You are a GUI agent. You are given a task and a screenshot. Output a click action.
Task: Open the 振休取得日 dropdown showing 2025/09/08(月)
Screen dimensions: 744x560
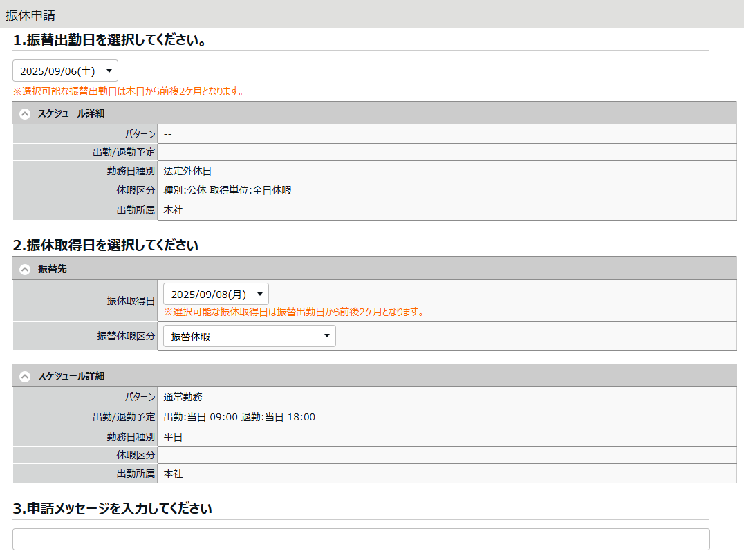click(x=216, y=294)
